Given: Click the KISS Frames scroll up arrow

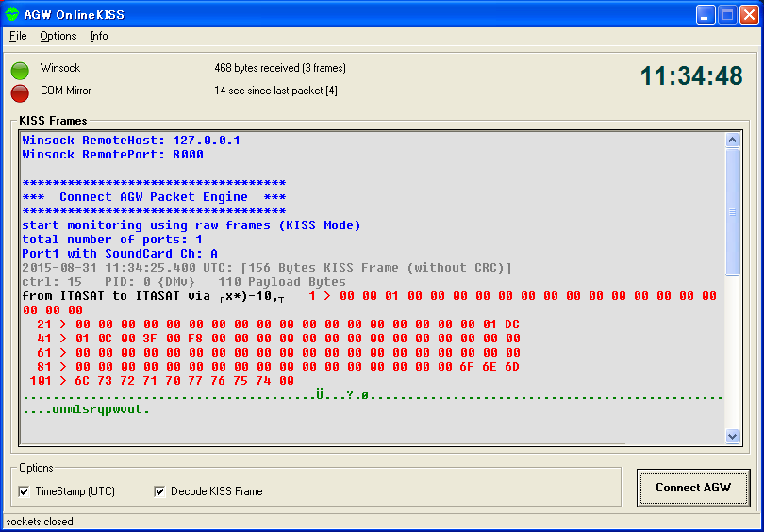Looking at the screenshot, I should (x=732, y=140).
